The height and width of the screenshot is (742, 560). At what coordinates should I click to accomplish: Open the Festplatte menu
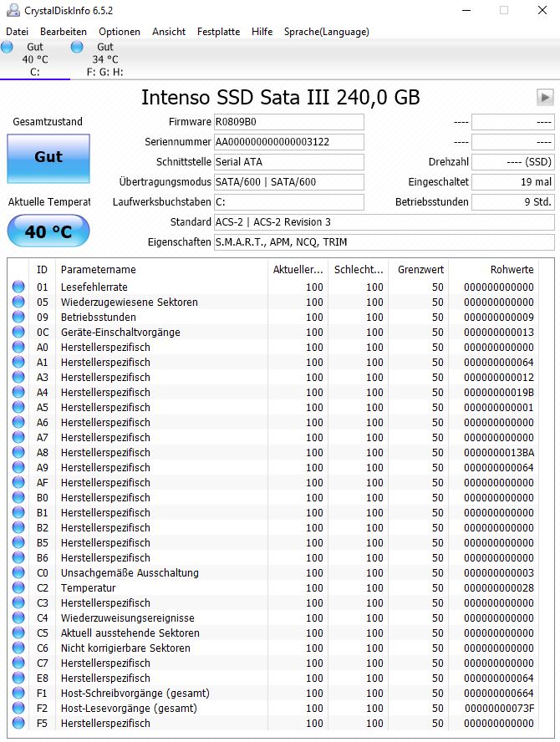pos(218,32)
